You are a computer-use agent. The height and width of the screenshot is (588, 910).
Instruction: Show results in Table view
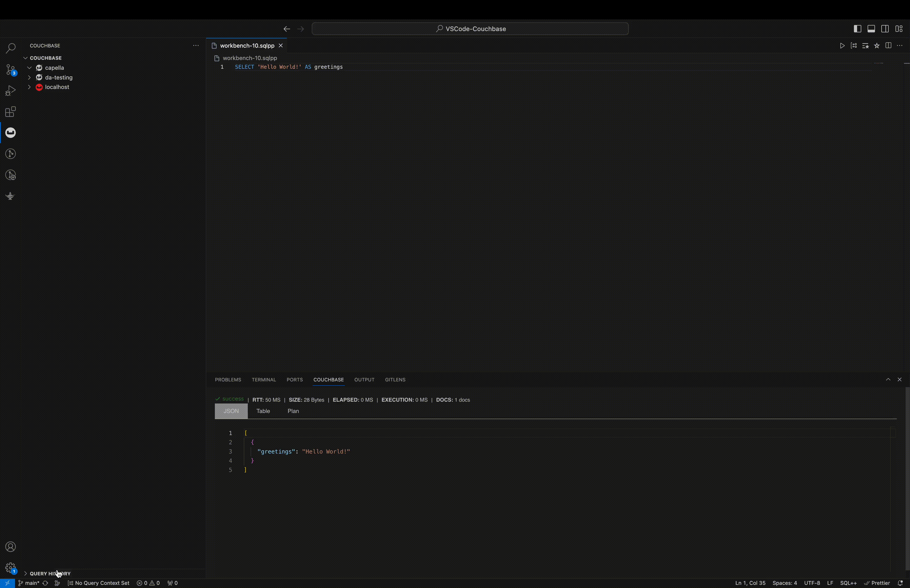[x=263, y=411]
